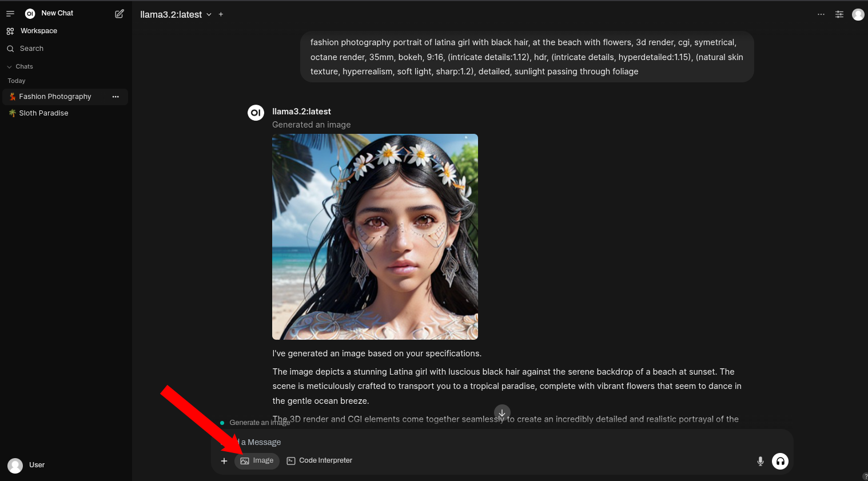Select the Sloth Paradise chat
Image resolution: width=868 pixels, height=481 pixels.
(43, 113)
